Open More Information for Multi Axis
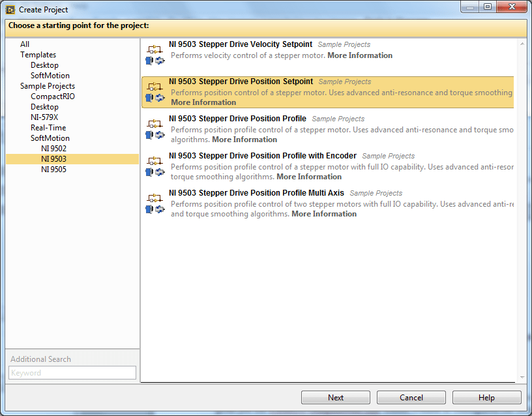 pos(323,214)
